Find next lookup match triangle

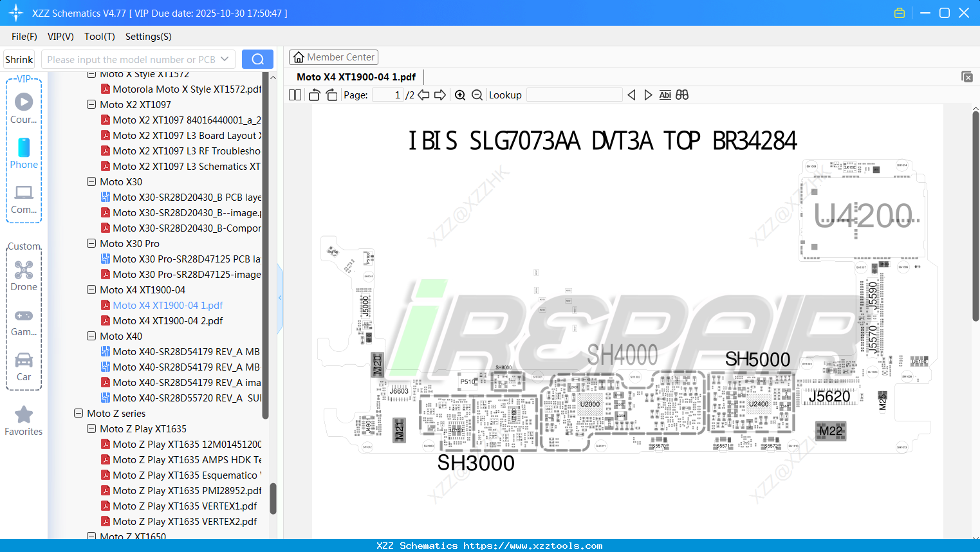[x=648, y=95]
